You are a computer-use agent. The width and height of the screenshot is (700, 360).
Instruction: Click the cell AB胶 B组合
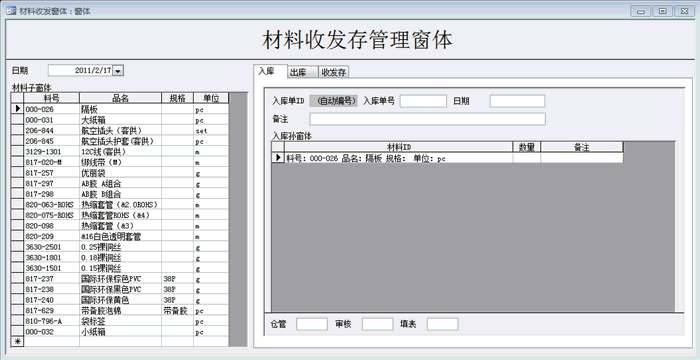[x=121, y=194]
